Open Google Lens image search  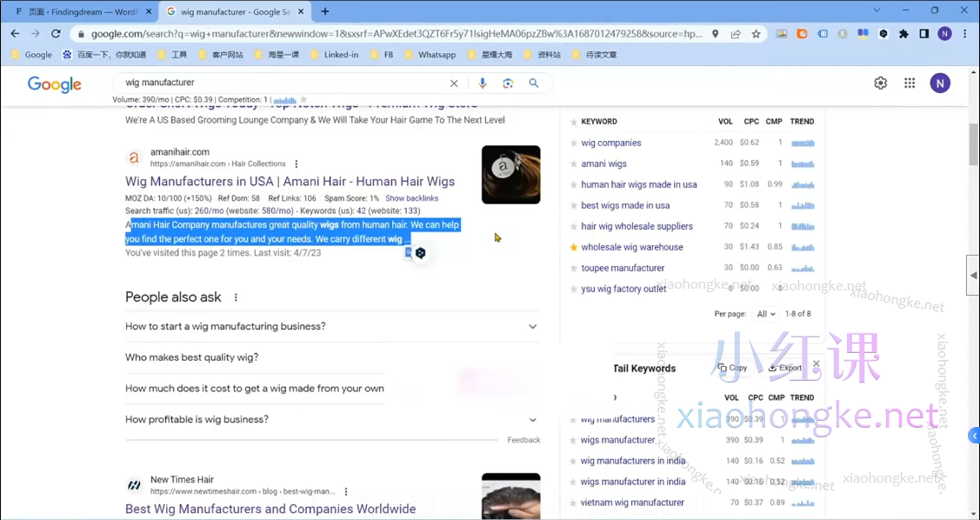pyautogui.click(x=508, y=83)
